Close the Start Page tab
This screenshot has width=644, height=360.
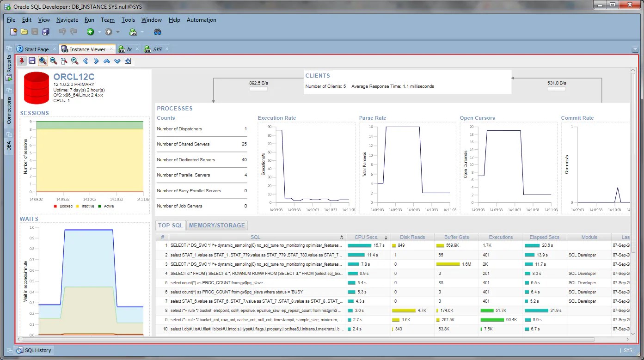54,49
